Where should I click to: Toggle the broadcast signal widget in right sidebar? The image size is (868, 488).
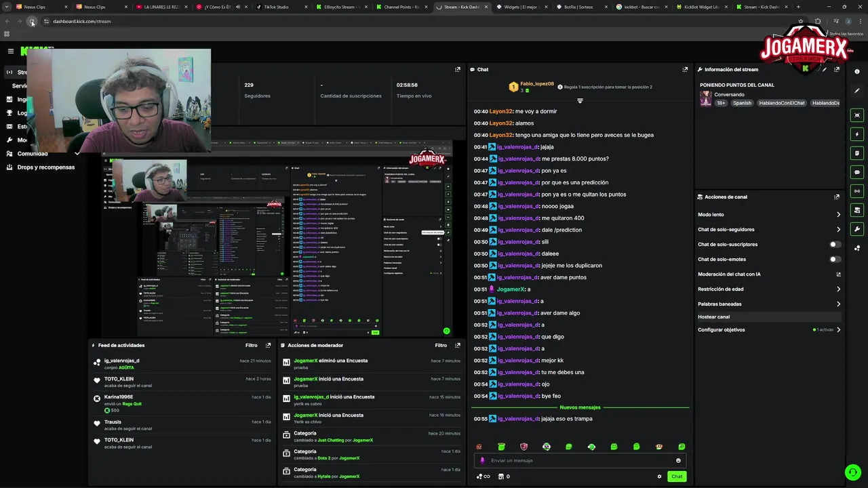click(857, 191)
